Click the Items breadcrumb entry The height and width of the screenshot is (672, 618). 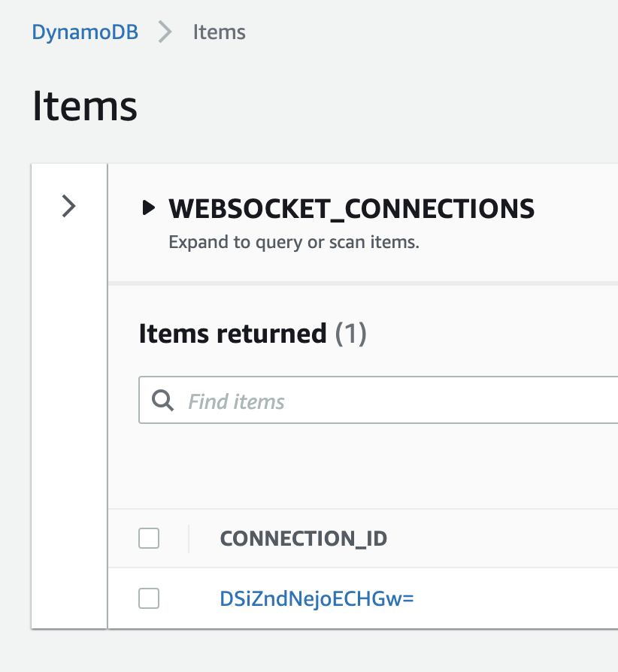click(x=219, y=32)
